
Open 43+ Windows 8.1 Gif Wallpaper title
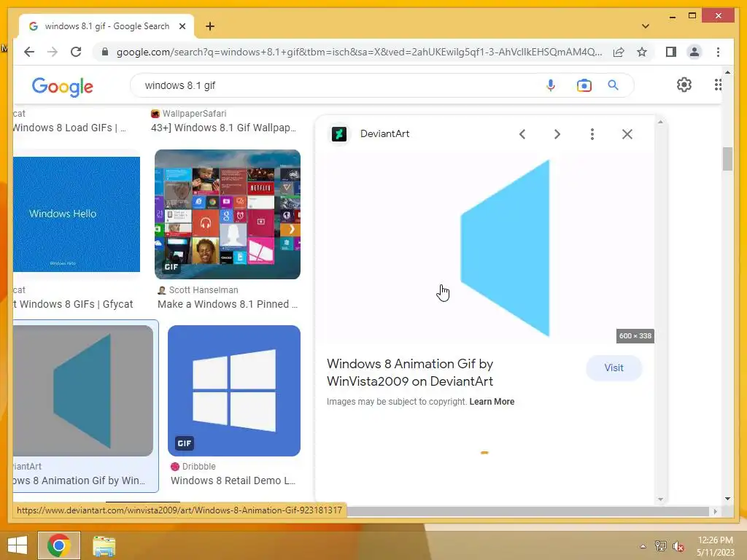click(223, 128)
